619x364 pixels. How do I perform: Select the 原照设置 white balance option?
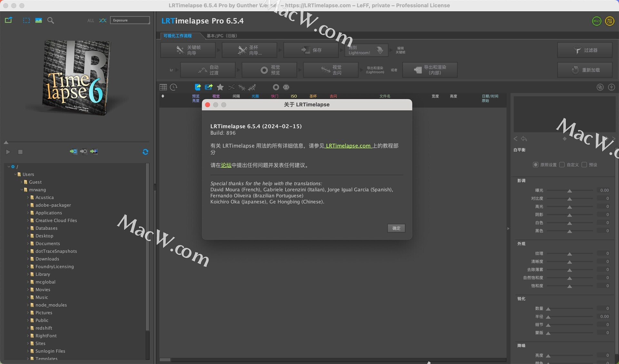(x=535, y=165)
